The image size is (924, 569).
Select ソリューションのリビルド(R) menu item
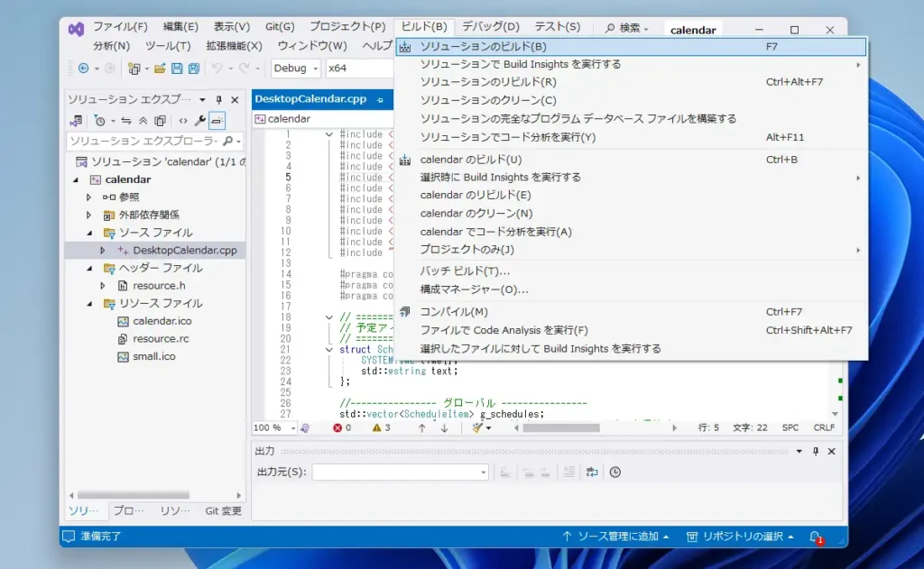631,82
